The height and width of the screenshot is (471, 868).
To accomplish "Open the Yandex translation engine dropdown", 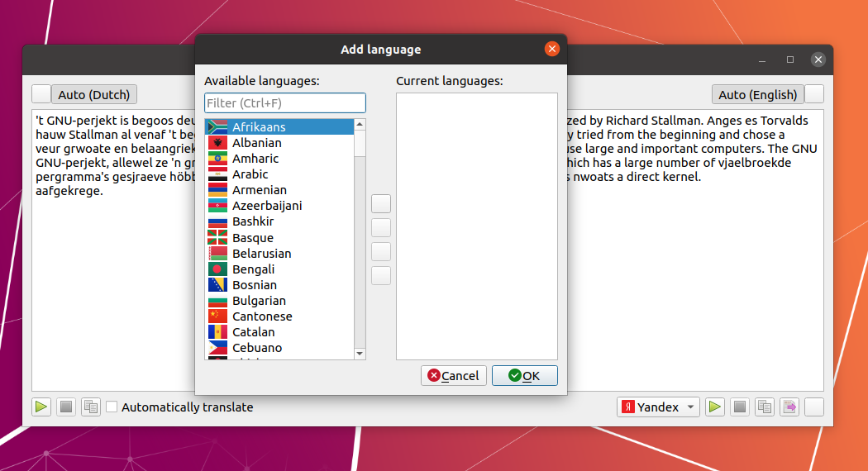I will [659, 407].
